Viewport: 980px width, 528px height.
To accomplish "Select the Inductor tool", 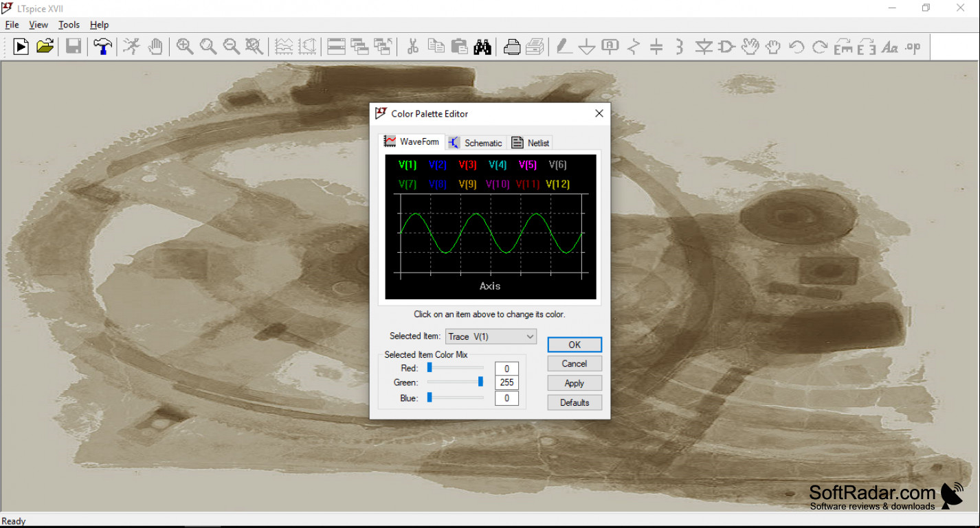I will 680,47.
